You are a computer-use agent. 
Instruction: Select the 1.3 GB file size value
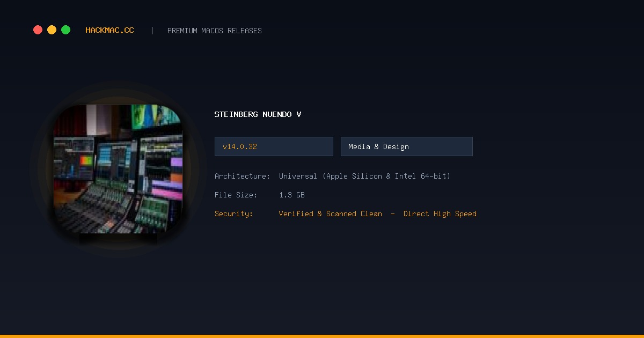coord(292,195)
